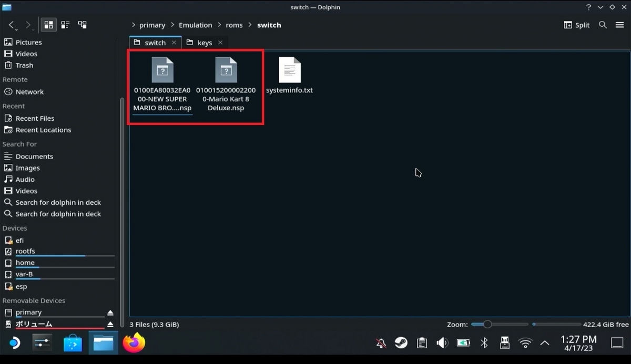This screenshot has height=364, width=631.
Task: Click the Split view button
Action: coord(576,25)
